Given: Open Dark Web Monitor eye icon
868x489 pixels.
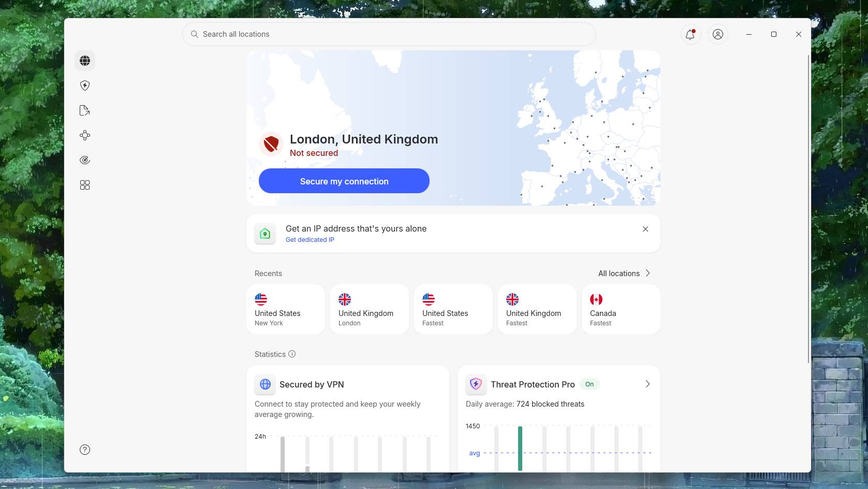Looking at the screenshot, I should point(84,160).
